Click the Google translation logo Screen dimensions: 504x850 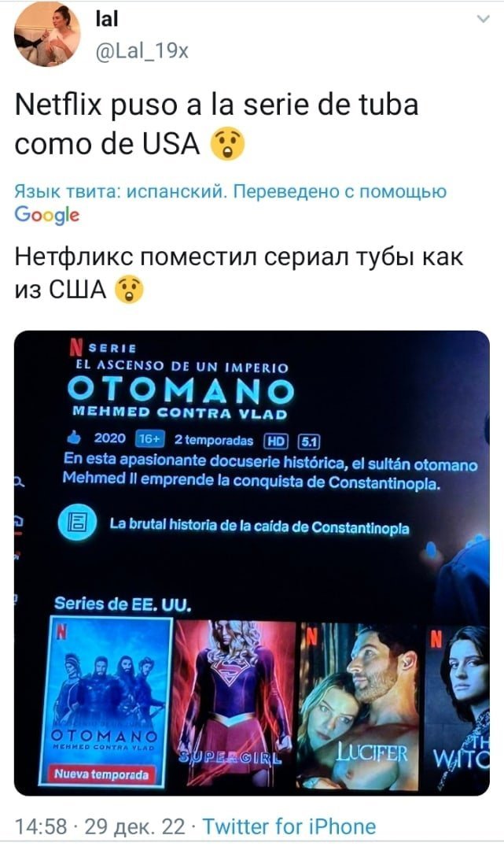click(x=47, y=215)
